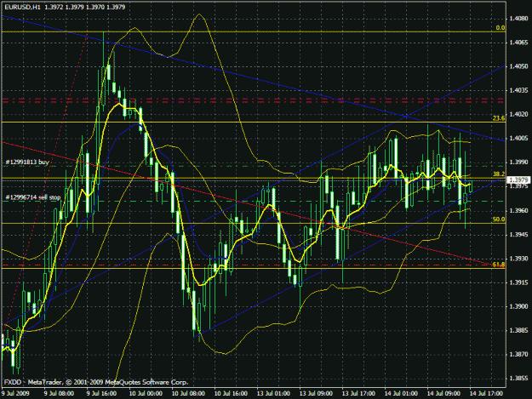Screen dimensions: 532x399
Task: Click the current price tag 1.3979
Action: tap(518, 180)
